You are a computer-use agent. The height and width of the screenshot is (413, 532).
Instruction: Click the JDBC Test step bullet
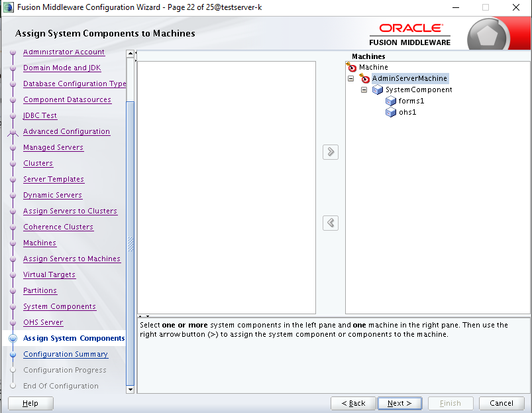point(13,116)
